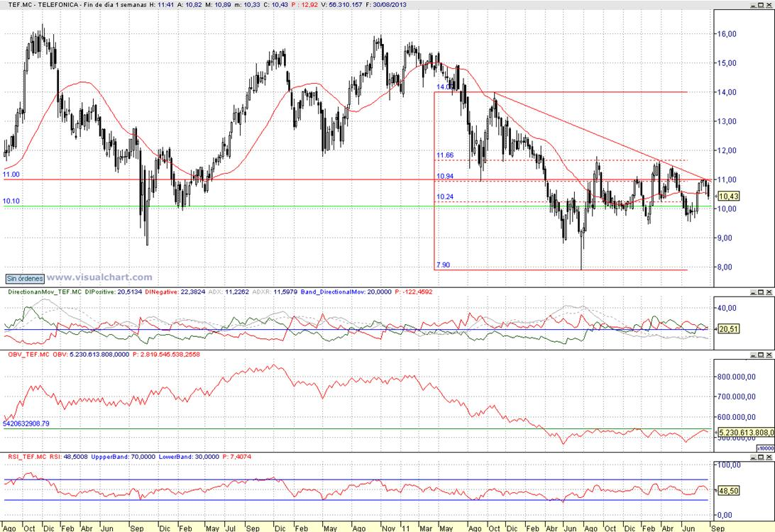The image size is (775, 532).
Task: Close the TEF.MC price chart panel
Action: [x=769, y=4]
